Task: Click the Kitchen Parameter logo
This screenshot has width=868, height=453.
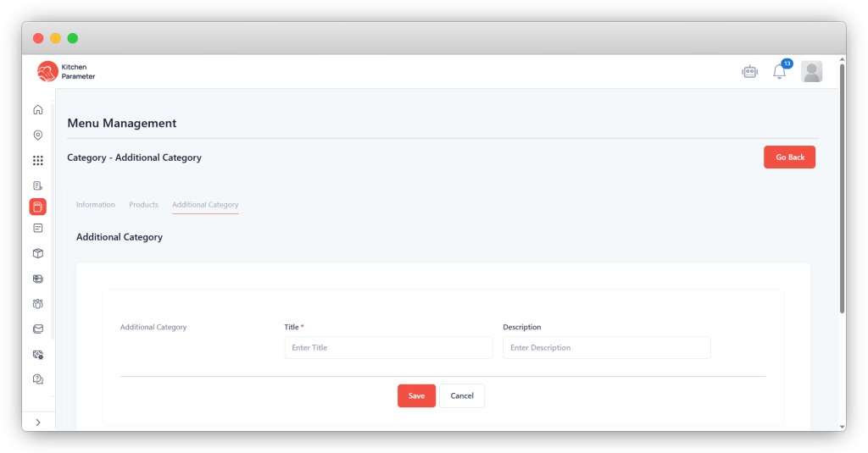Action: pos(66,72)
